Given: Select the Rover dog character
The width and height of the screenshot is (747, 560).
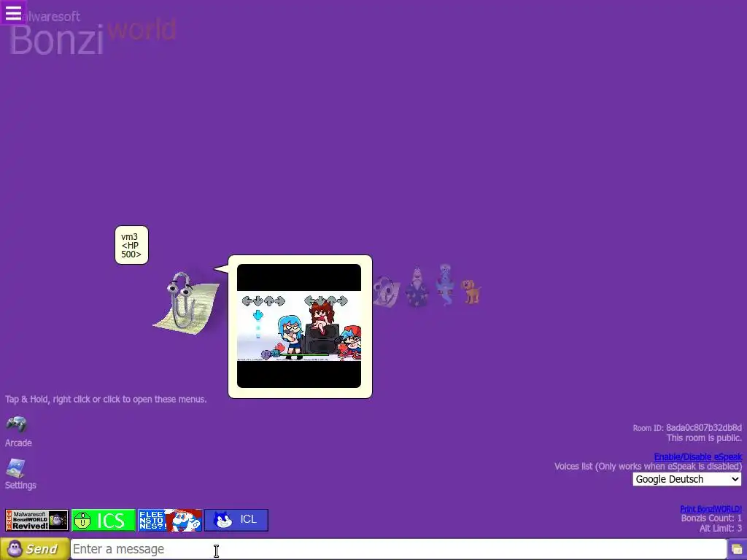Looking at the screenshot, I should [x=471, y=292].
